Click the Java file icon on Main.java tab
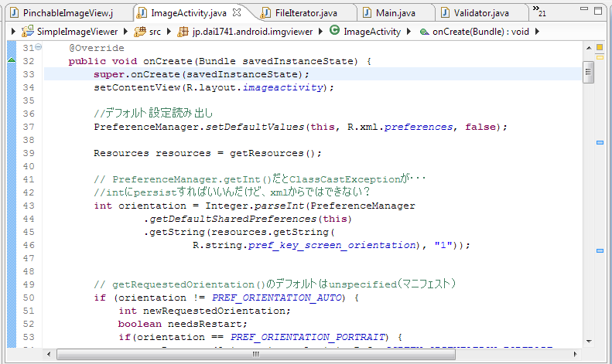This screenshot has width=612, height=364. [367, 13]
